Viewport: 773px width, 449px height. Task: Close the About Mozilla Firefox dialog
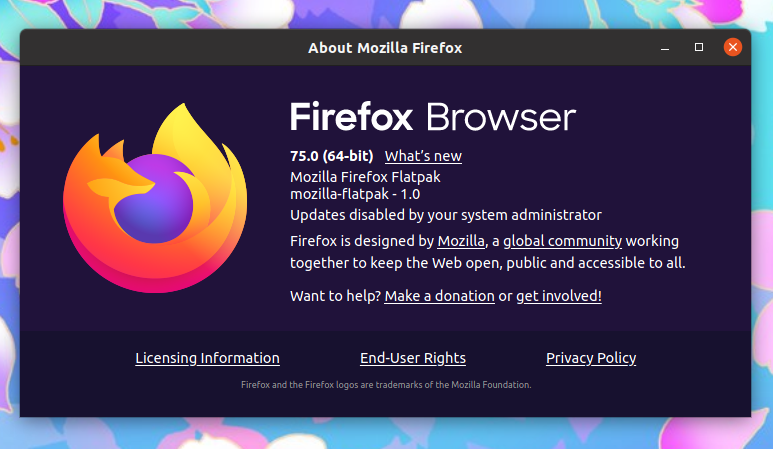733,47
